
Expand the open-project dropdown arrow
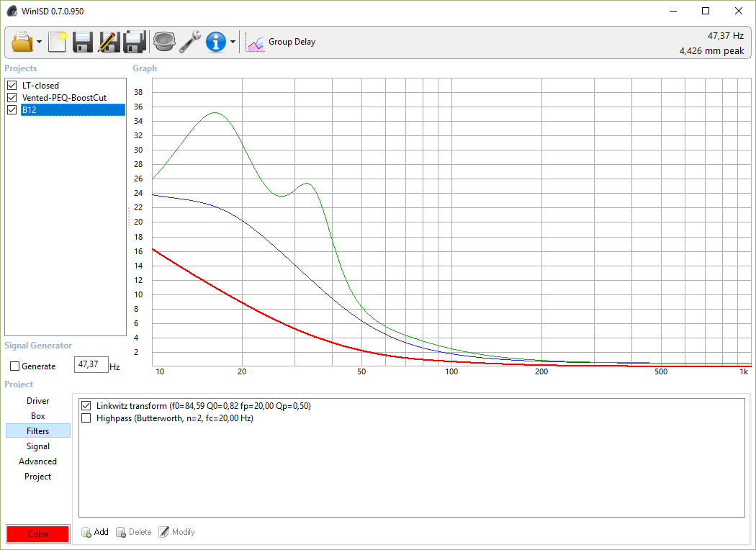[x=39, y=42]
